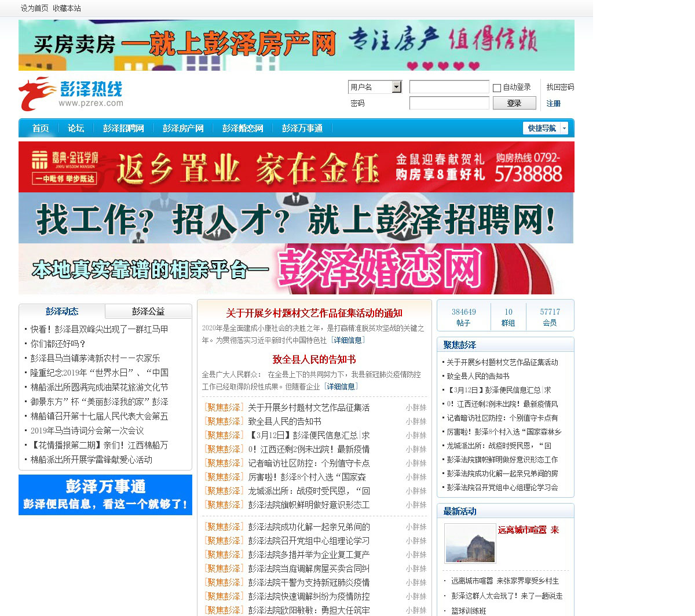
Task: Open sidebar 彭泽法院旗帜鲜明做好意识形态工作
Action: tap(503, 460)
